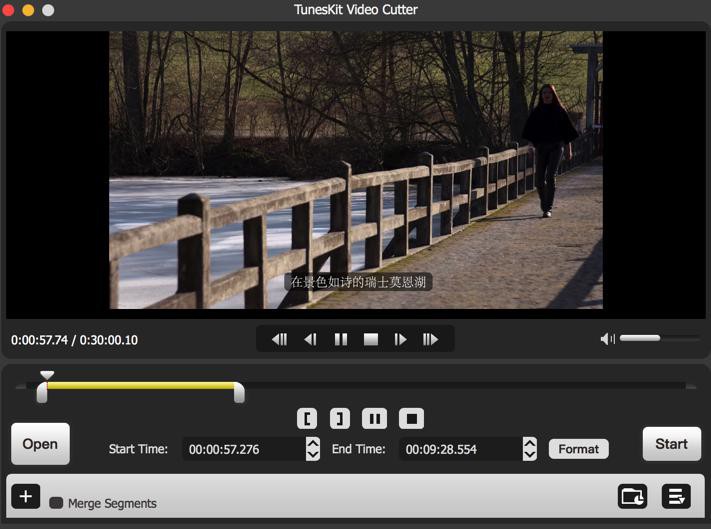This screenshot has height=529, width=711.
Task: Click the Merge Segments label
Action: pos(112,503)
